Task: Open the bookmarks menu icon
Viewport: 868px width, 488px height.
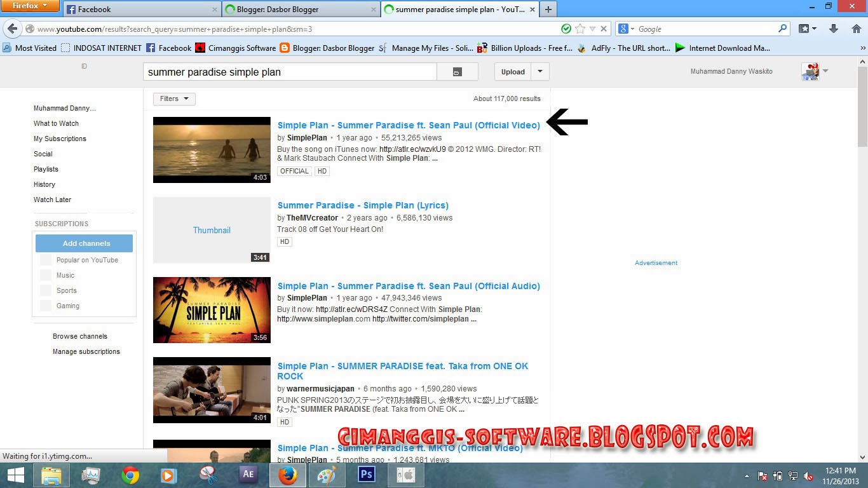Action: click(x=808, y=29)
